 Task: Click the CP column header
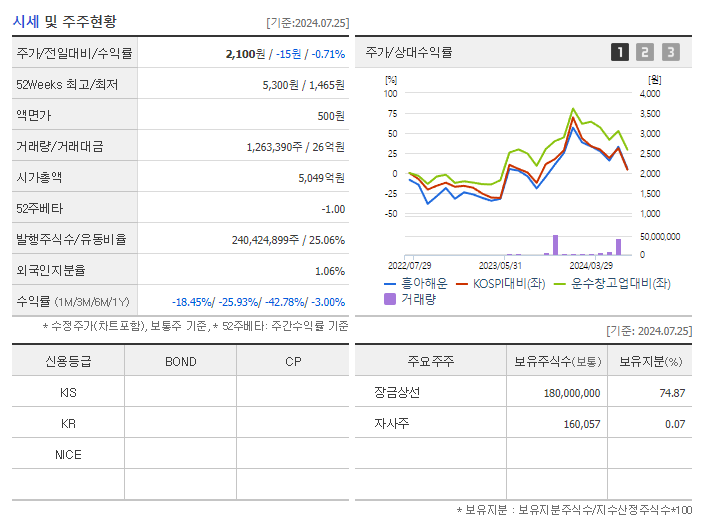(x=293, y=362)
